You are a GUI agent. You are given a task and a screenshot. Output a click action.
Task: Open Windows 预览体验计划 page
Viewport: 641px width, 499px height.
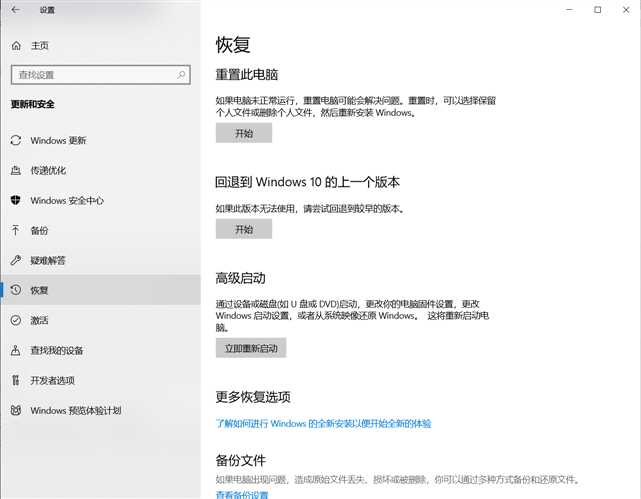pos(100,410)
